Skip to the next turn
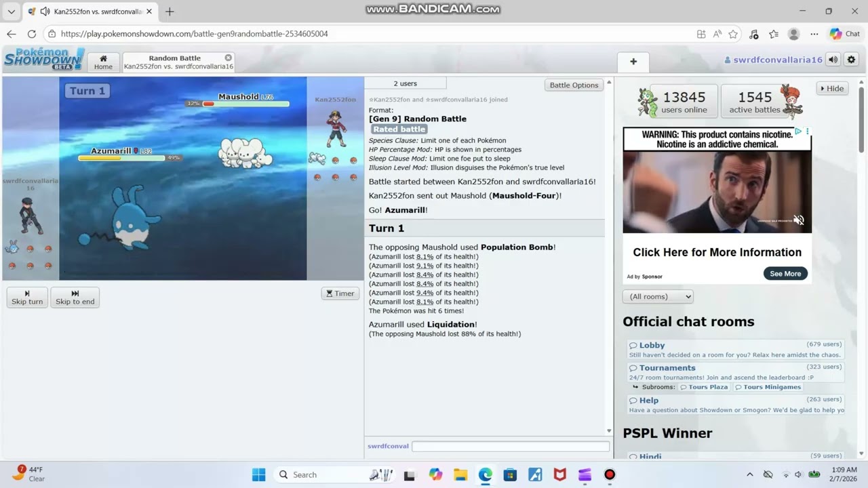The height and width of the screenshot is (488, 868). click(27, 298)
